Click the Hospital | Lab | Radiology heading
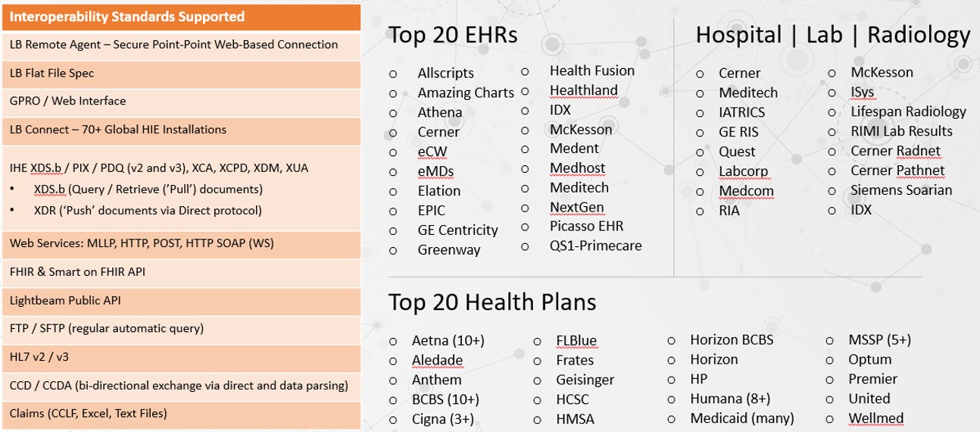The width and height of the screenshot is (980, 432). (x=833, y=35)
